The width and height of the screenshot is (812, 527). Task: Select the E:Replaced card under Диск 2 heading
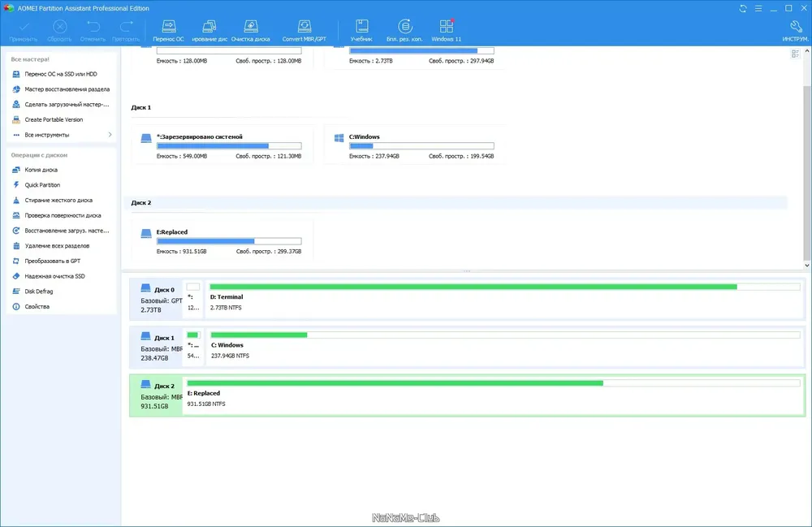click(222, 240)
